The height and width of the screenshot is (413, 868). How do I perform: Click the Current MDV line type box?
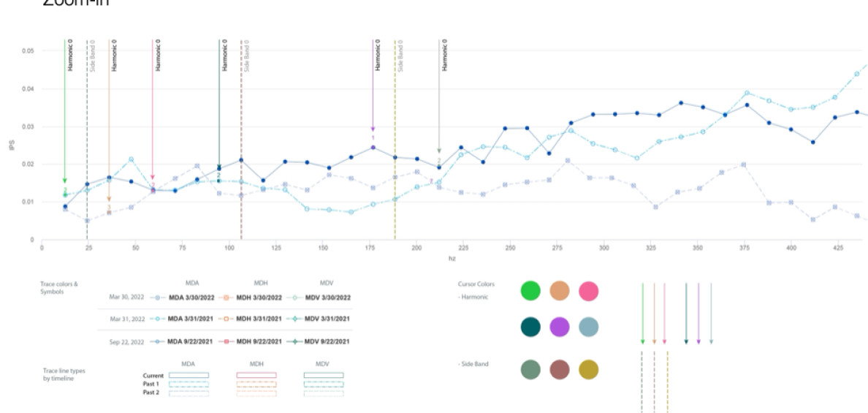[x=323, y=375]
